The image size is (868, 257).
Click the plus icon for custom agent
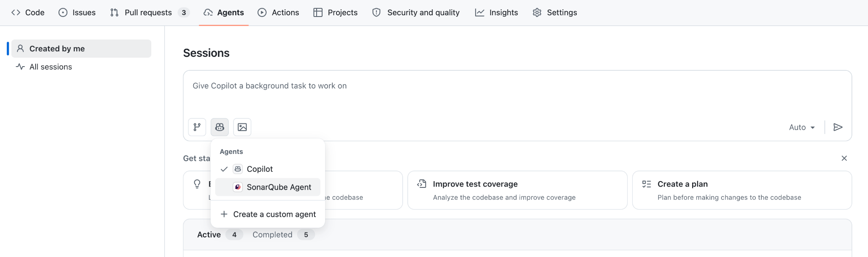(224, 214)
